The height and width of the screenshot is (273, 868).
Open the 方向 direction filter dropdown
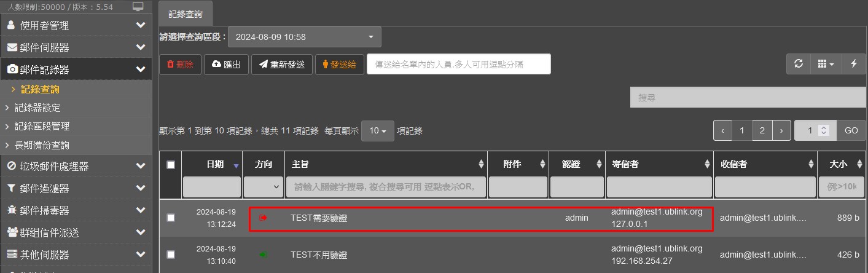(x=263, y=186)
